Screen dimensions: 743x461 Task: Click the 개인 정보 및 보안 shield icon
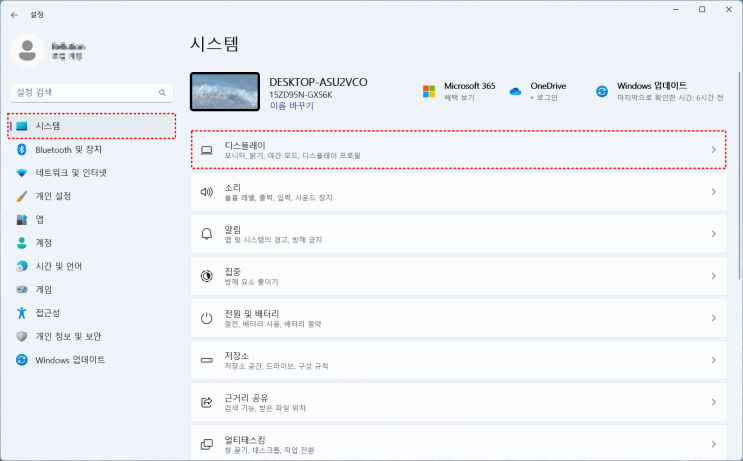point(22,336)
